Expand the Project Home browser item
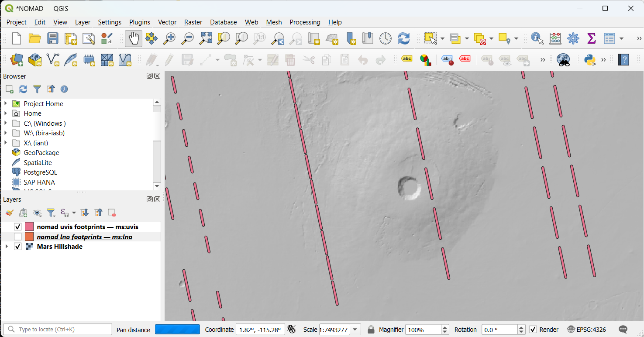The image size is (644, 337). 6,103
